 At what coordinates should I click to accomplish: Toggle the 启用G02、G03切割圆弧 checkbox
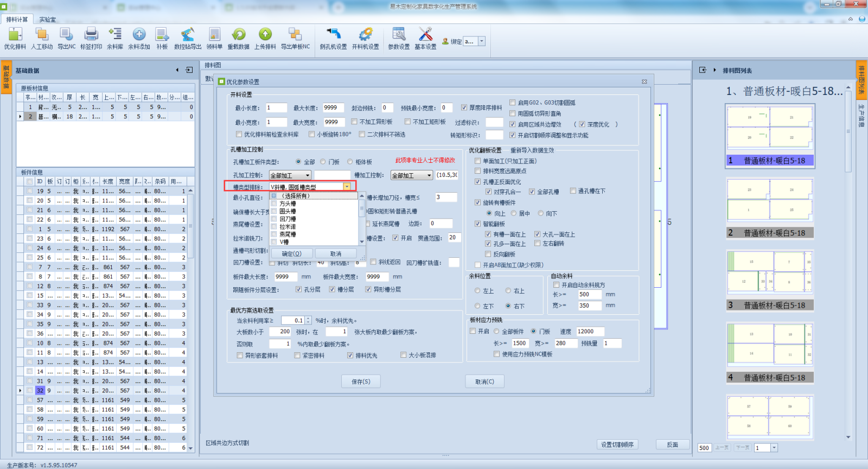tap(513, 103)
